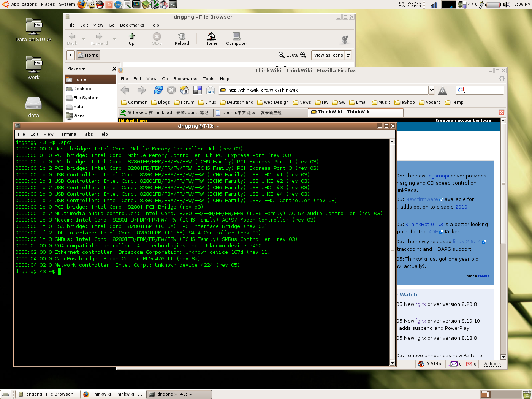Open the QQ penguin launcher in the top panel
The height and width of the screenshot is (399, 532).
point(100,5)
